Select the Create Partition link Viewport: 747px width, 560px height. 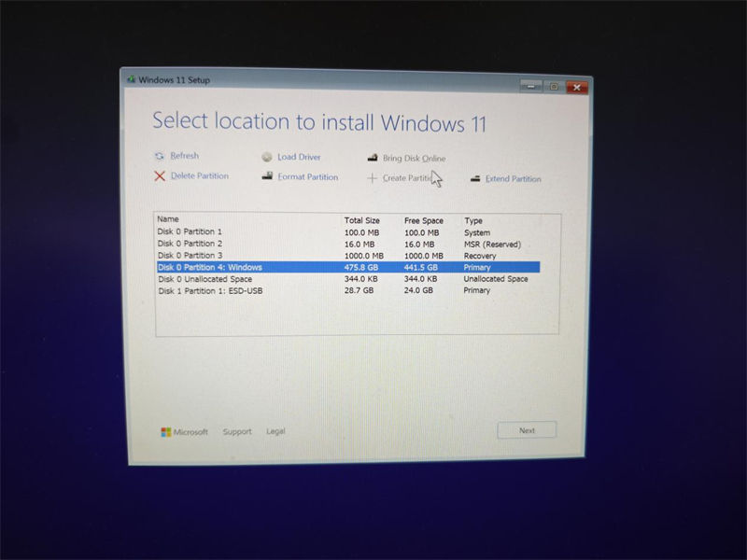tap(408, 178)
